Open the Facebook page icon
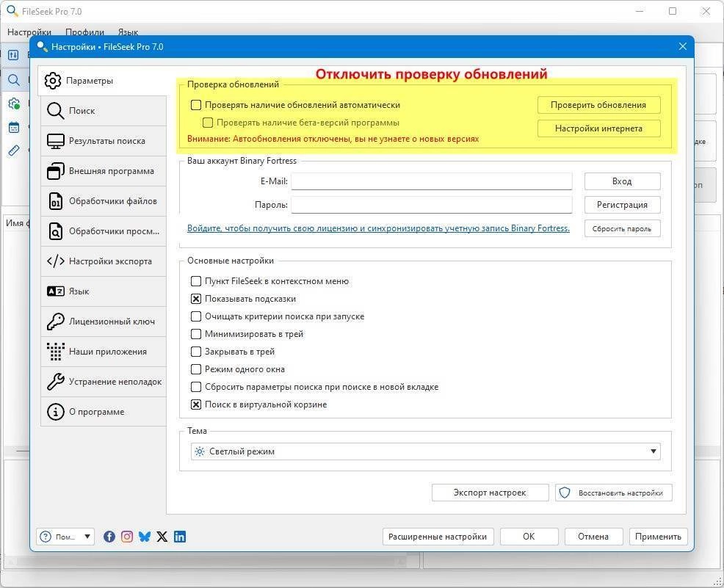 [109, 537]
